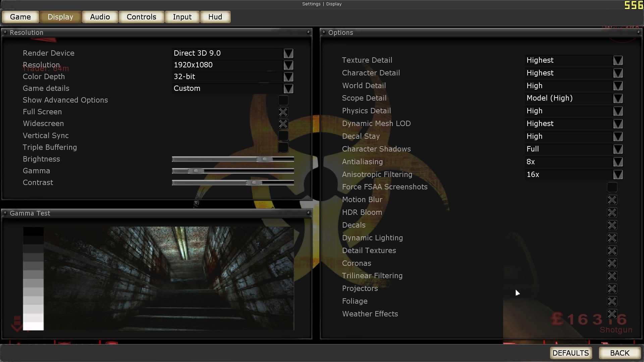Select the Input tab
Viewport: 644px width, 362px height.
(x=182, y=17)
